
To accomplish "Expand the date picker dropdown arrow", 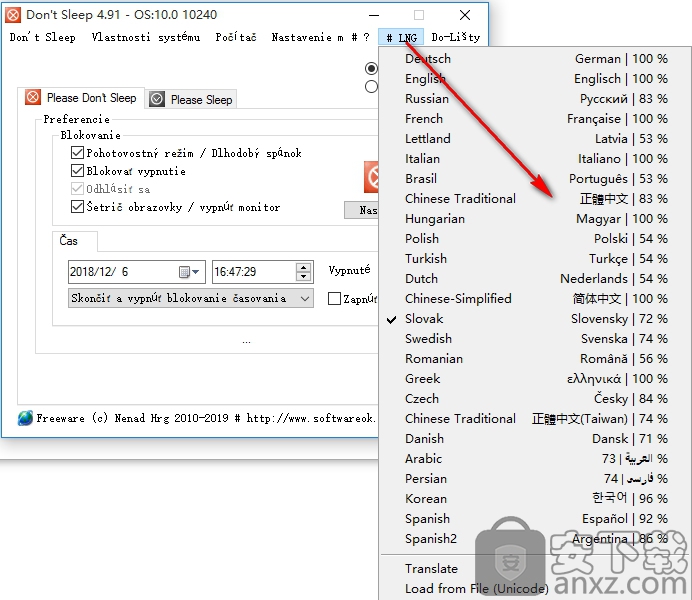I will 196,272.
